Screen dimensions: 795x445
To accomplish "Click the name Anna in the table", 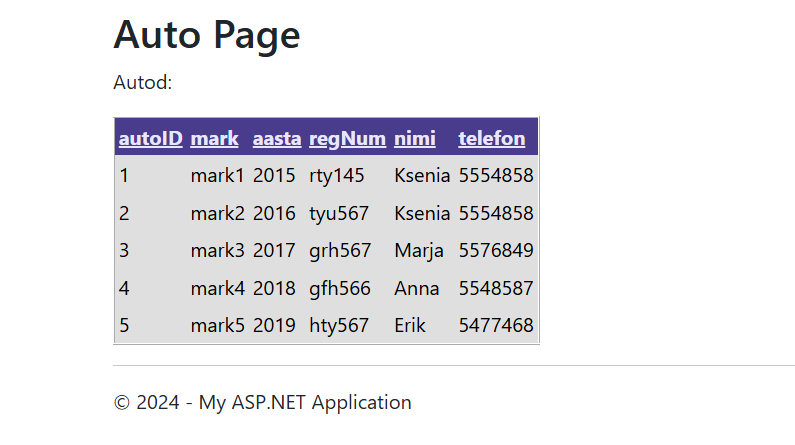I will click(416, 289).
